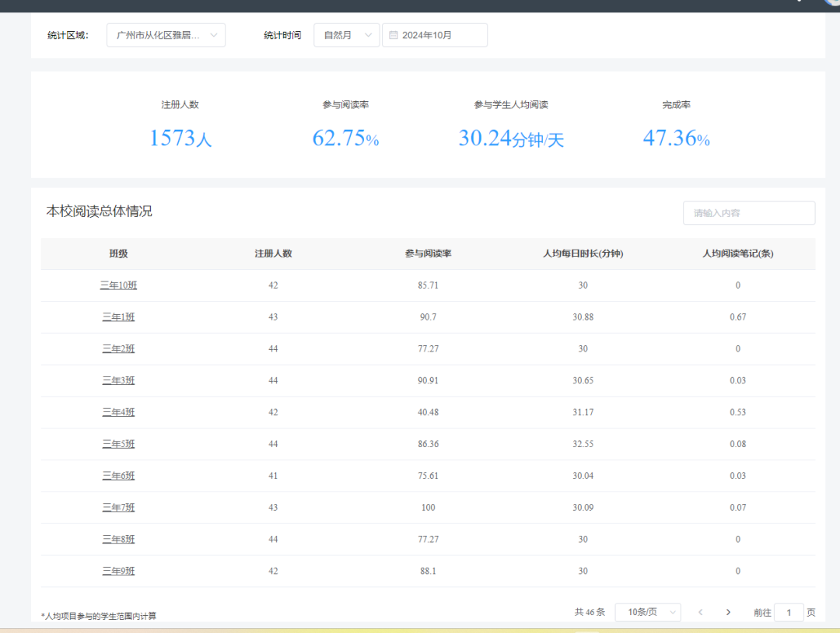Viewport: 840px width, 633px height.
Task: Open the 三年9班 class link
Action: click(118, 571)
